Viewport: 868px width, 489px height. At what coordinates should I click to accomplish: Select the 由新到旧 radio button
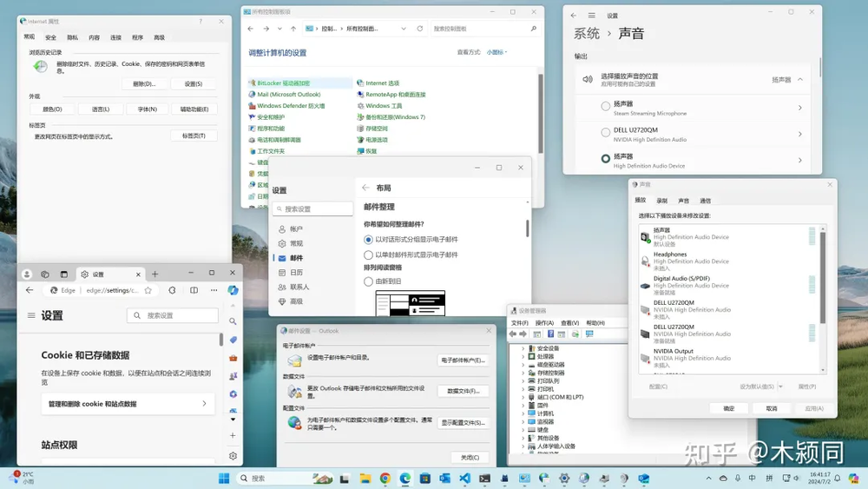(x=368, y=281)
